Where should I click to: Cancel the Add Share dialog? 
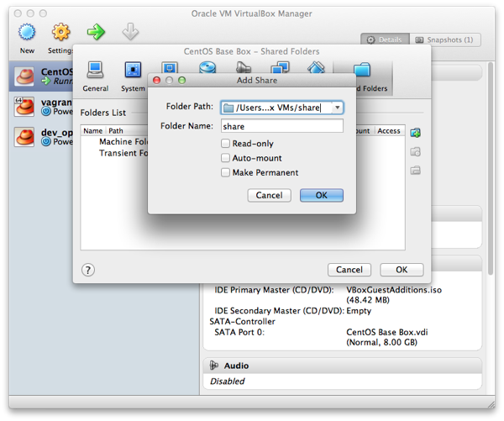(x=269, y=195)
